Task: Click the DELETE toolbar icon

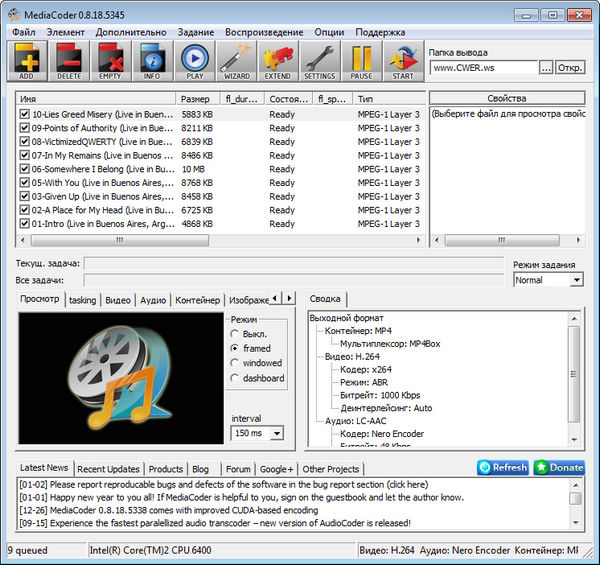Action: point(69,62)
